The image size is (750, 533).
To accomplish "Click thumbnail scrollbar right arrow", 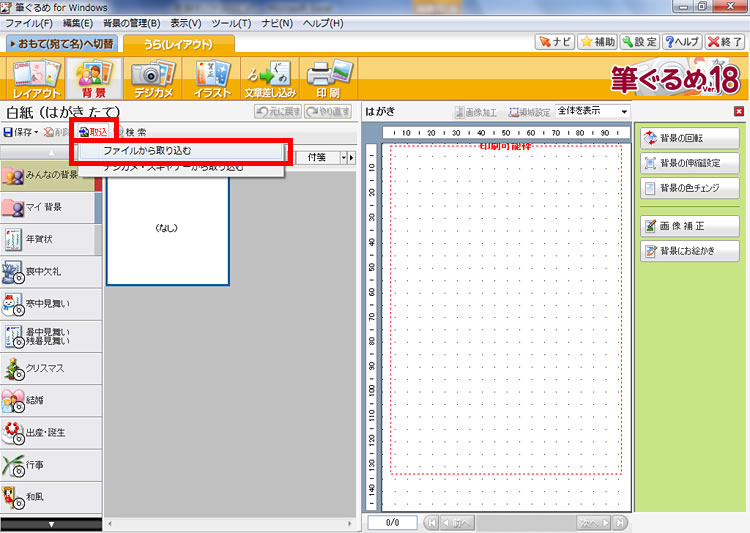I will (350, 524).
